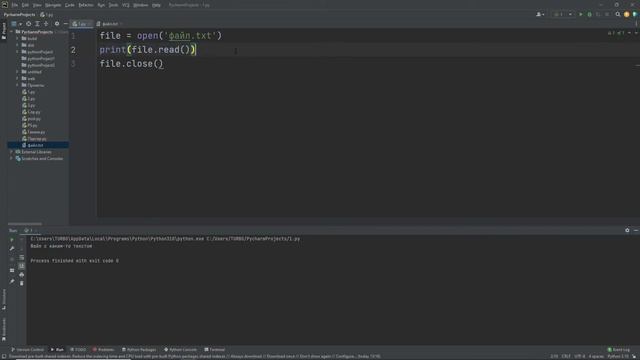
Task: Expand the dist folder
Action: [18, 45]
